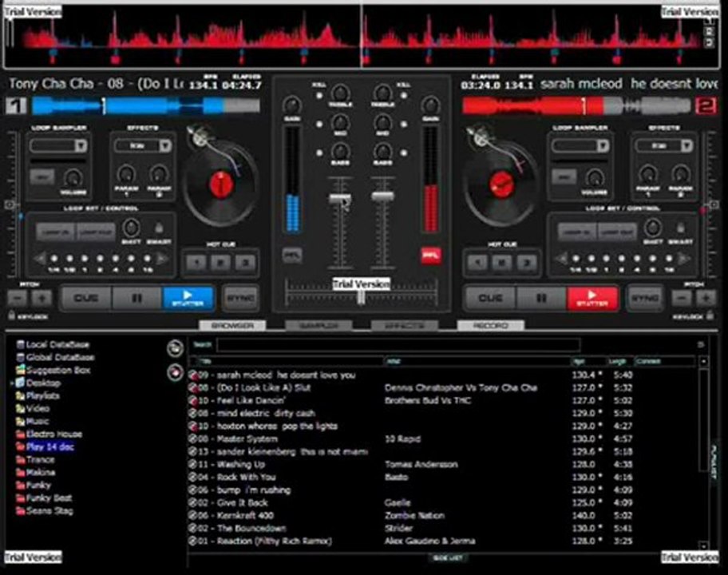
Task: Click the right Gain knob
Action: (430, 105)
